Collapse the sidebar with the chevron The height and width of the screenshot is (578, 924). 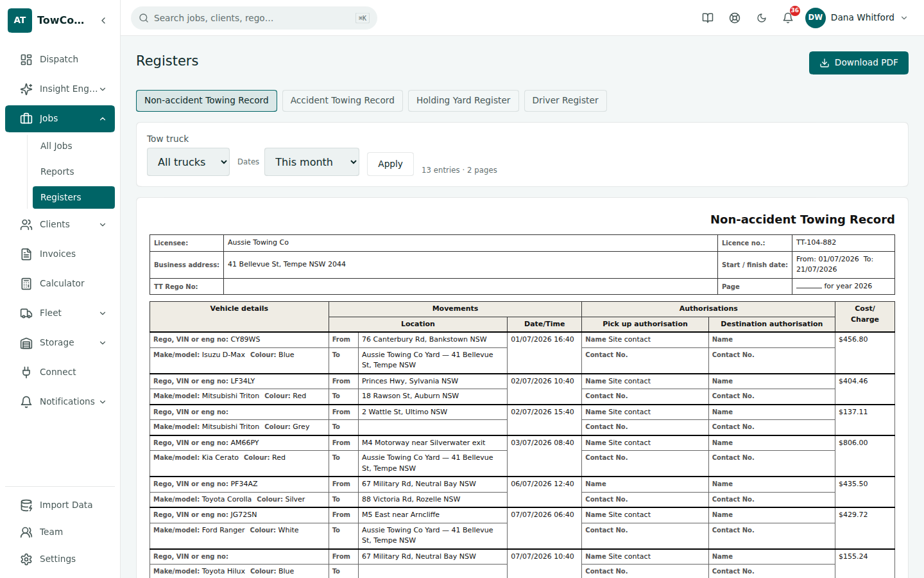[x=103, y=21]
